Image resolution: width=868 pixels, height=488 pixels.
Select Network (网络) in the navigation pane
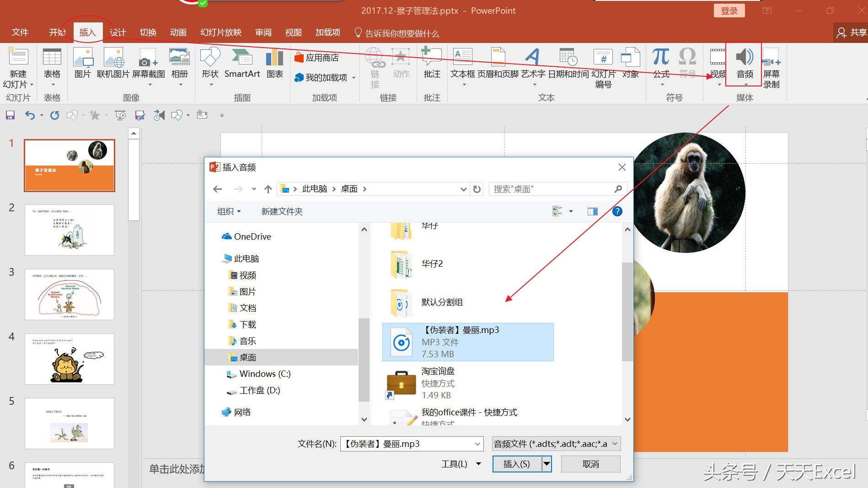[x=236, y=412]
